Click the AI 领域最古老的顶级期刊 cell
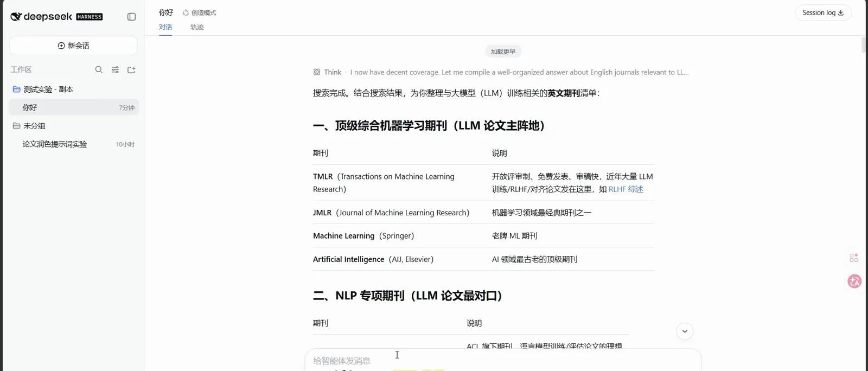Image resolution: width=868 pixels, height=371 pixels. (534, 259)
